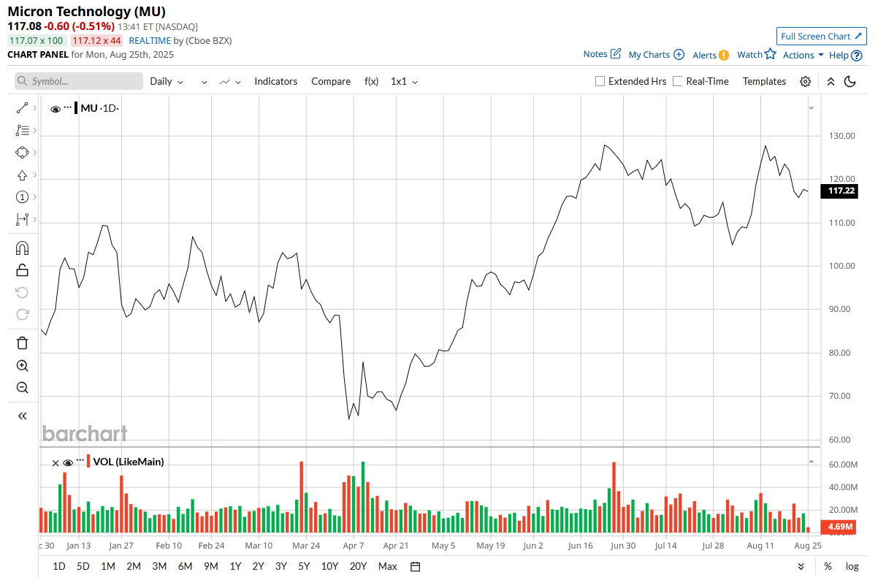
Task: Hide the VOL indicator
Action: click(68, 462)
